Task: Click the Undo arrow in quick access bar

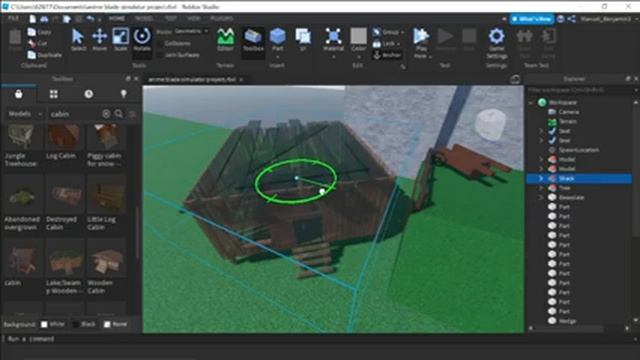Action: tap(90, 19)
